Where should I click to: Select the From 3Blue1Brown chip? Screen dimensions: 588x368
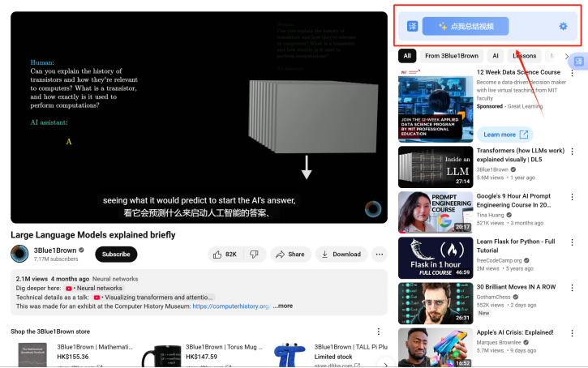(452, 56)
